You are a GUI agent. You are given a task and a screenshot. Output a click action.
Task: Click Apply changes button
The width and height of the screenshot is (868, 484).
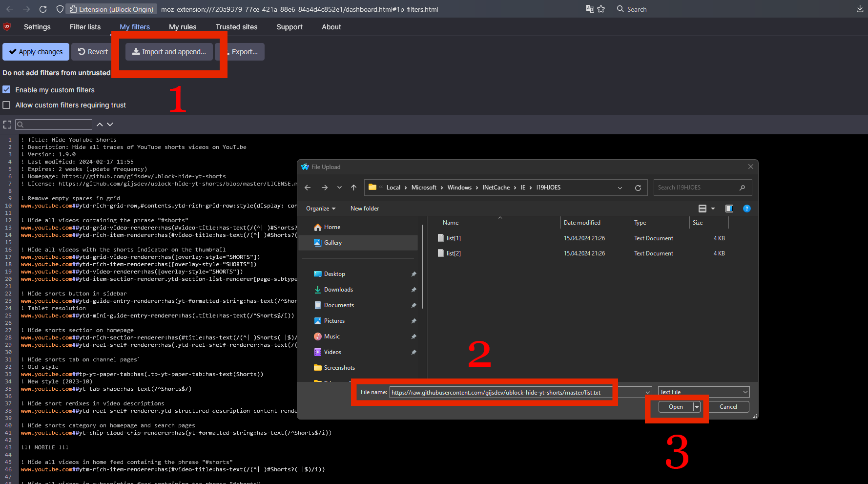pos(36,52)
